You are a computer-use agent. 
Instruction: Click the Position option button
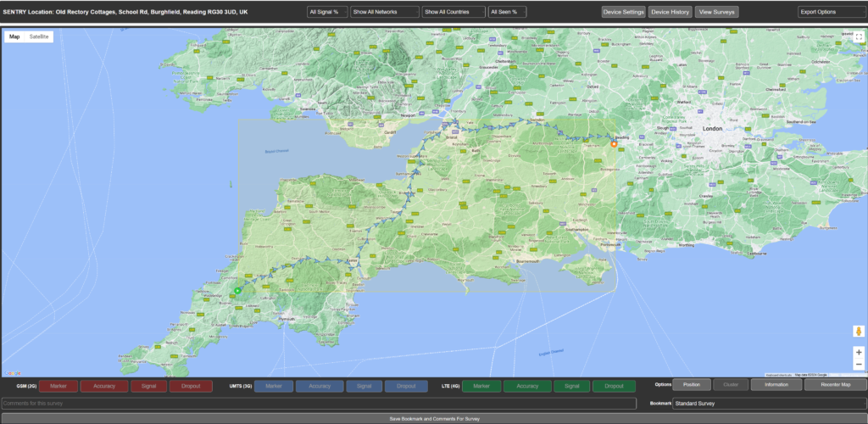pos(692,384)
